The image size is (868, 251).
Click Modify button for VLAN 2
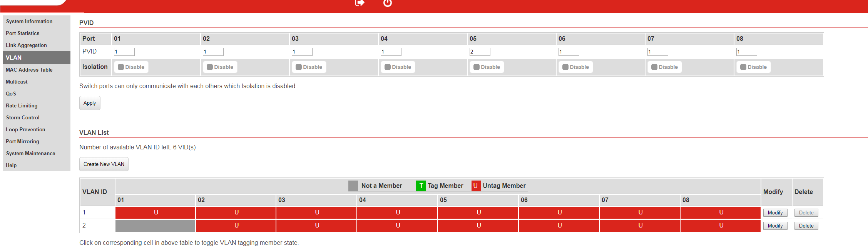click(x=775, y=226)
